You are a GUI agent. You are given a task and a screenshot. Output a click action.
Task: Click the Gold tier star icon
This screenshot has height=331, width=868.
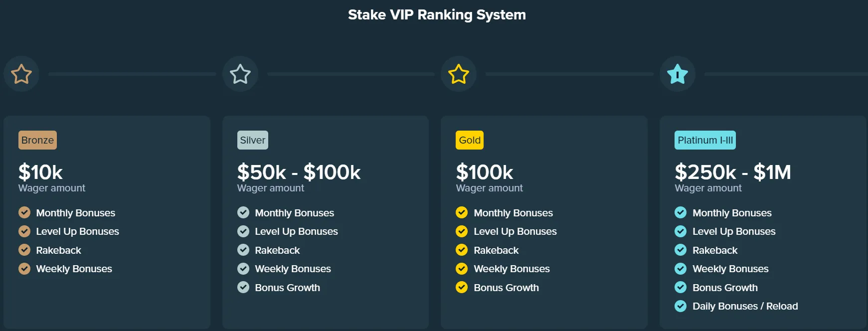tap(459, 74)
